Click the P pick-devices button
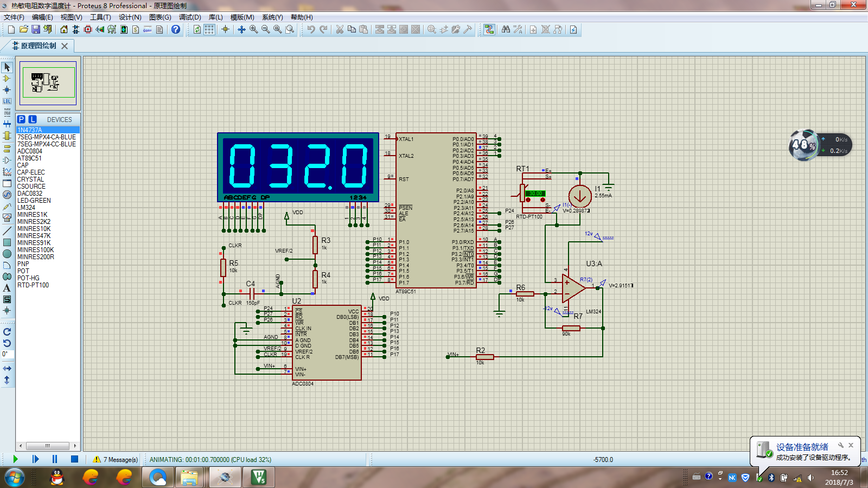This screenshot has height=488, width=868. point(21,119)
